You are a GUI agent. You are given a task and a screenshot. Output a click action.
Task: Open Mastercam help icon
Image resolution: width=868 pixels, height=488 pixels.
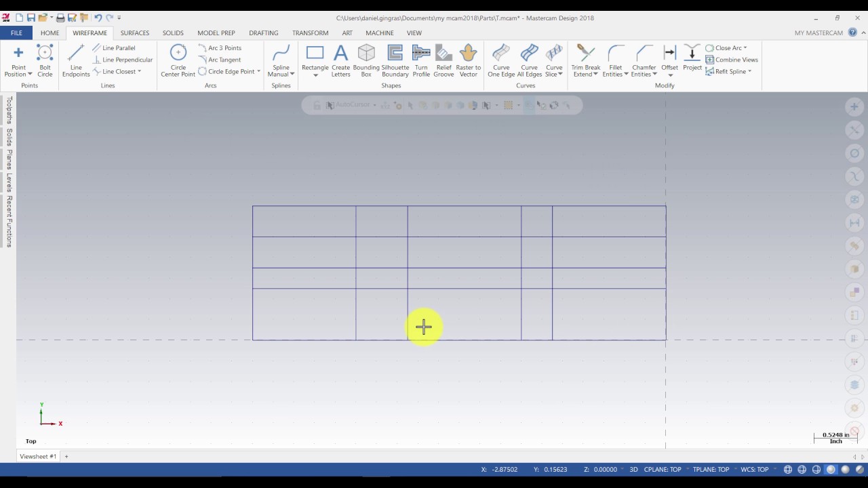852,33
